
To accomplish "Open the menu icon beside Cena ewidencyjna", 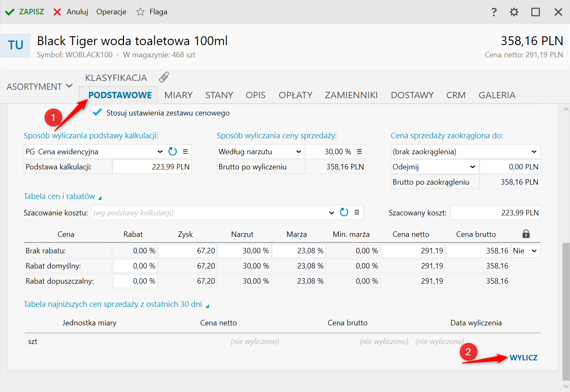I will 185,152.
